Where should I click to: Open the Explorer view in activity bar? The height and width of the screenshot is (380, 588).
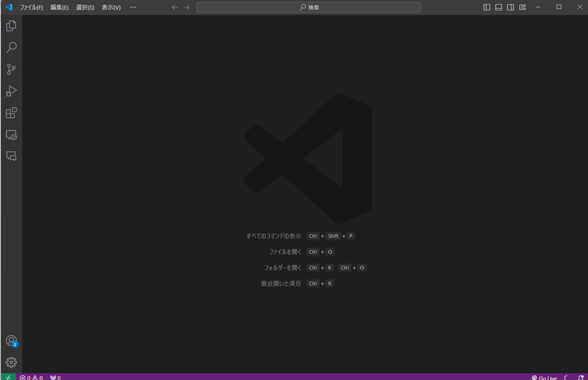pos(11,26)
